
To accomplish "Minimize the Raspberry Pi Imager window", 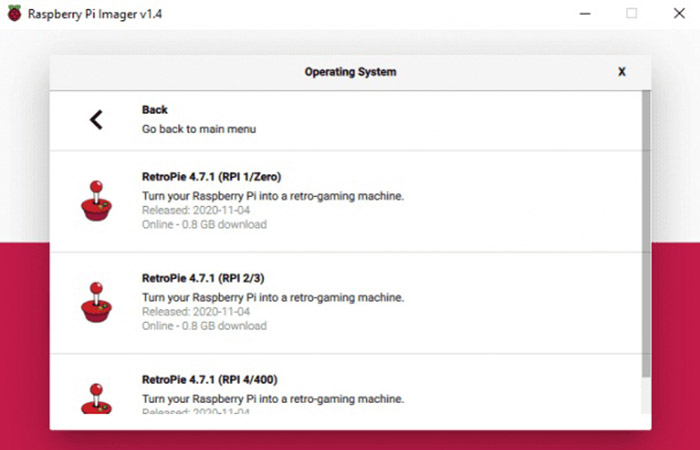I will tap(585, 13).
